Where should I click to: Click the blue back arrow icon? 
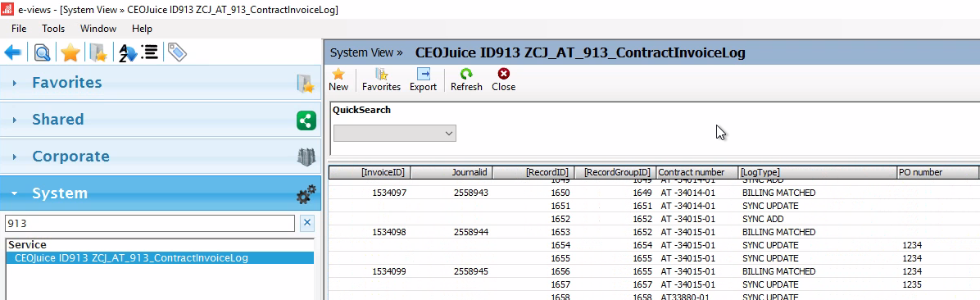click(x=12, y=52)
